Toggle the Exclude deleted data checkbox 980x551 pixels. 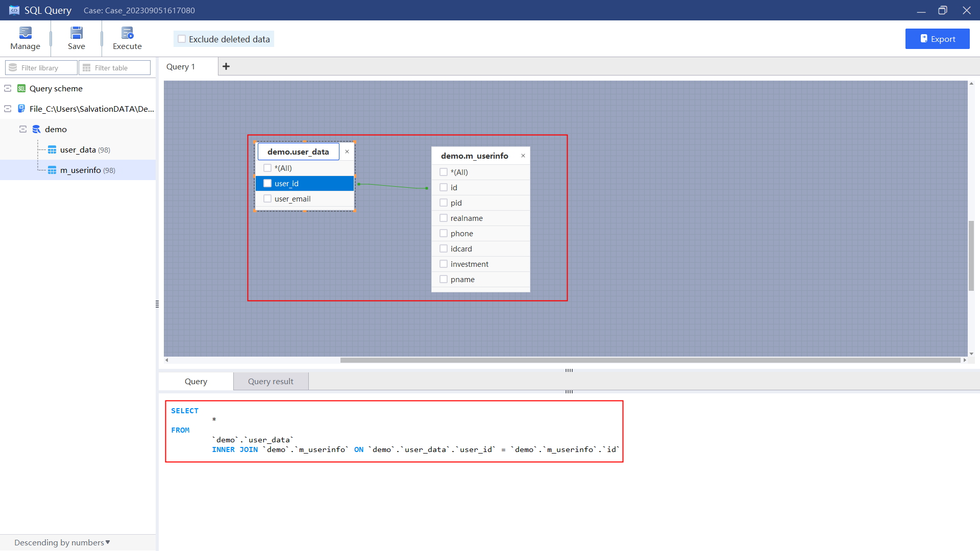pos(182,39)
